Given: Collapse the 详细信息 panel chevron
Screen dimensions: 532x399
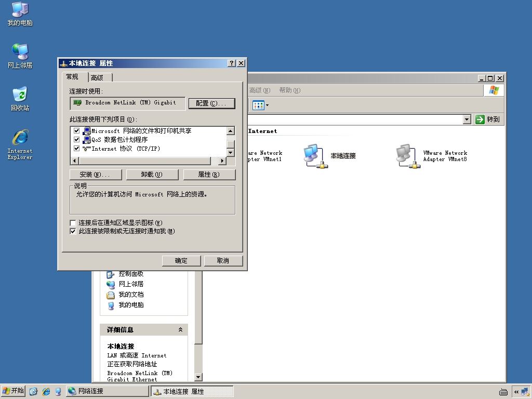Looking at the screenshot, I should coord(180,329).
